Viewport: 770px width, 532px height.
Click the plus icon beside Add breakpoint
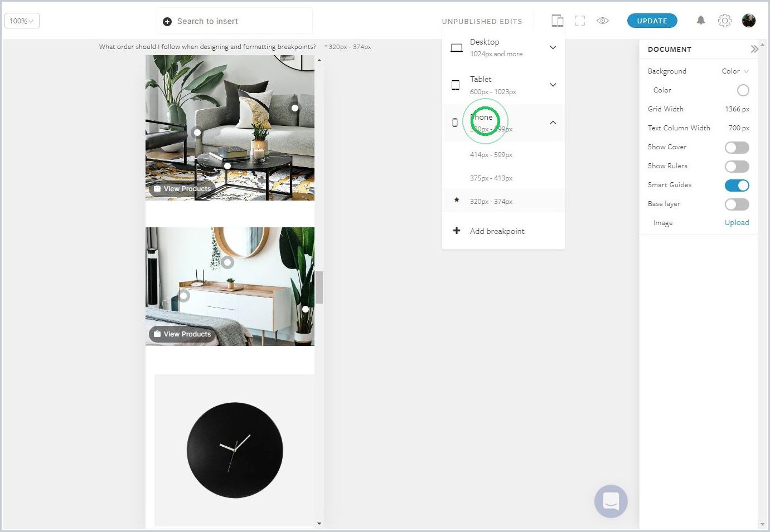pos(457,231)
